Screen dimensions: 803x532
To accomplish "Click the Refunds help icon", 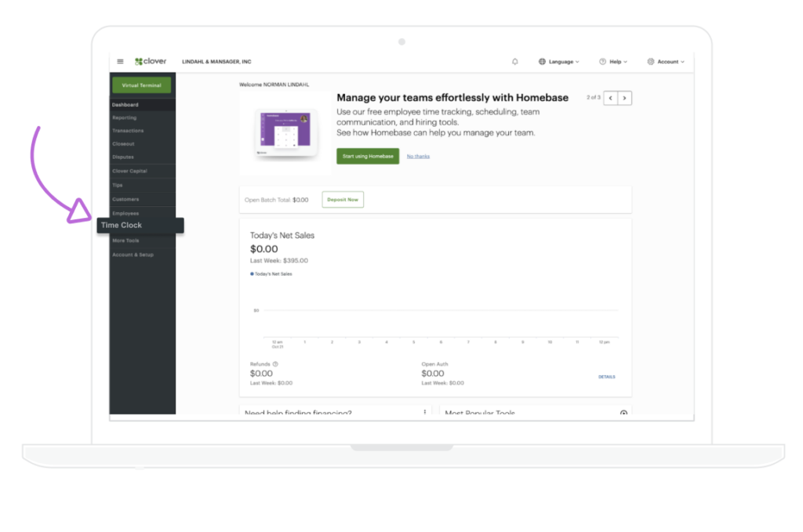I will coord(275,364).
